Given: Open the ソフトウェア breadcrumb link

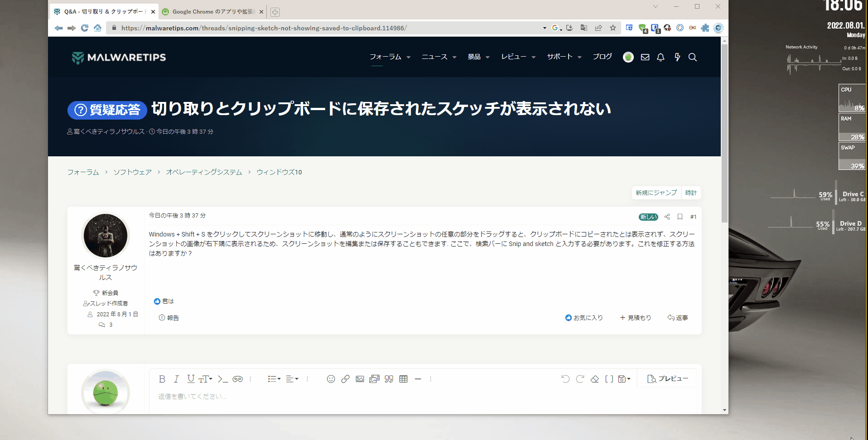Looking at the screenshot, I should [x=133, y=172].
